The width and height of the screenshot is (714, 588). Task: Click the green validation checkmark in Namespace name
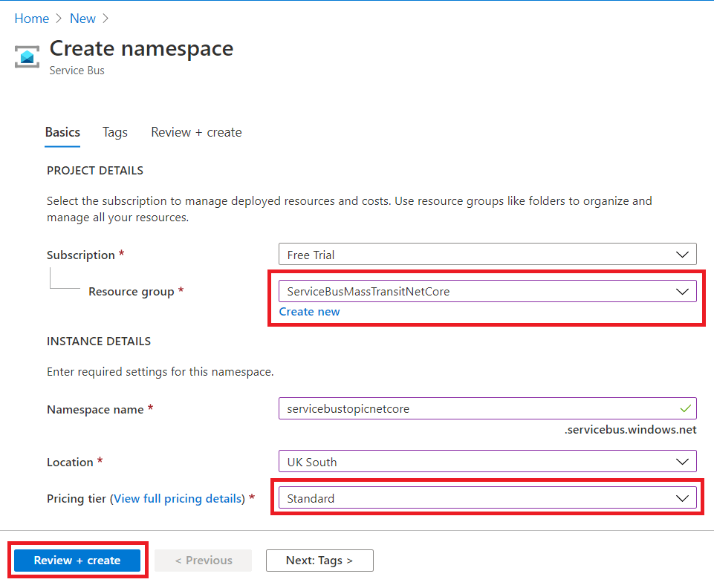click(x=684, y=408)
